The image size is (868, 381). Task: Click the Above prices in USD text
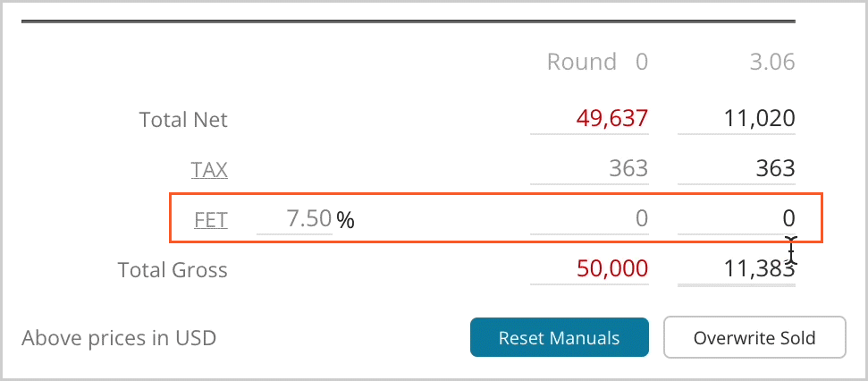click(x=119, y=338)
